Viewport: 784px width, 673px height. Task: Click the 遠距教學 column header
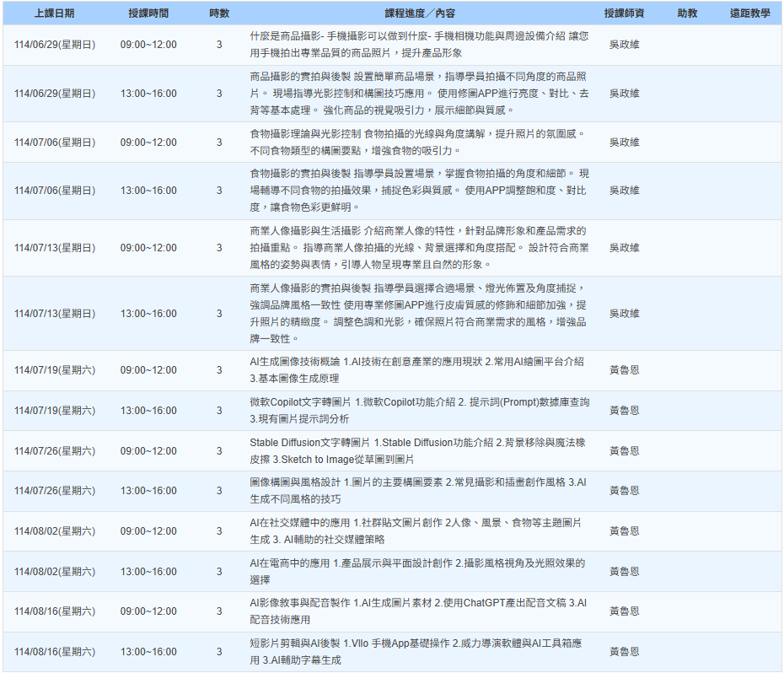749,13
